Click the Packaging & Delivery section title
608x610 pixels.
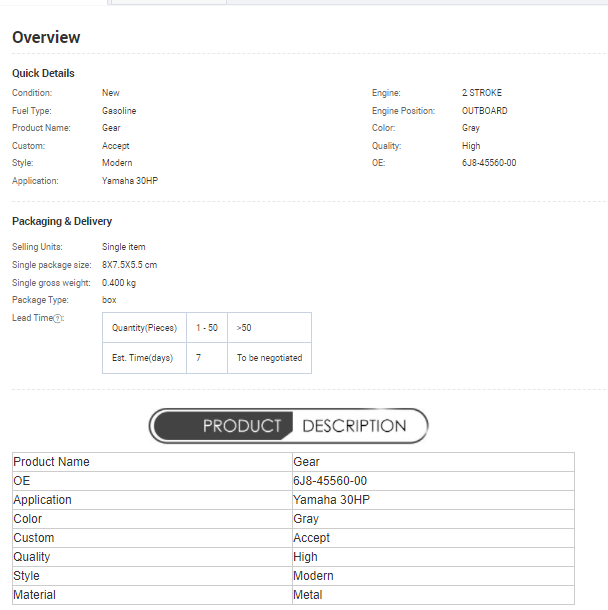(x=62, y=221)
